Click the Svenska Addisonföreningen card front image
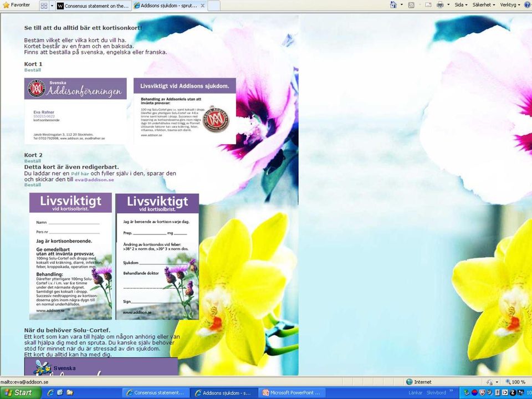This screenshot has height=399, width=532. (75, 111)
